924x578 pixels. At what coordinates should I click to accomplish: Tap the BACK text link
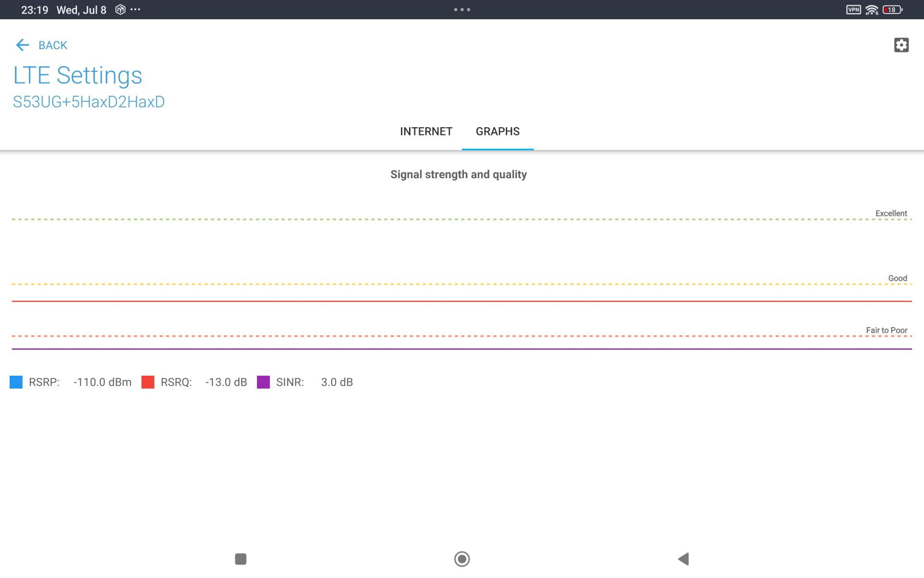[x=53, y=45]
